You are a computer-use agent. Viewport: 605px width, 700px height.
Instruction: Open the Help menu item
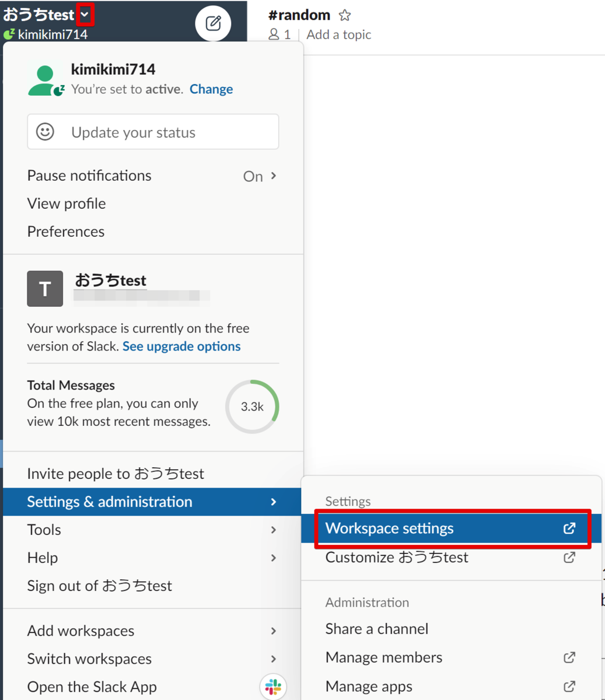(153, 558)
